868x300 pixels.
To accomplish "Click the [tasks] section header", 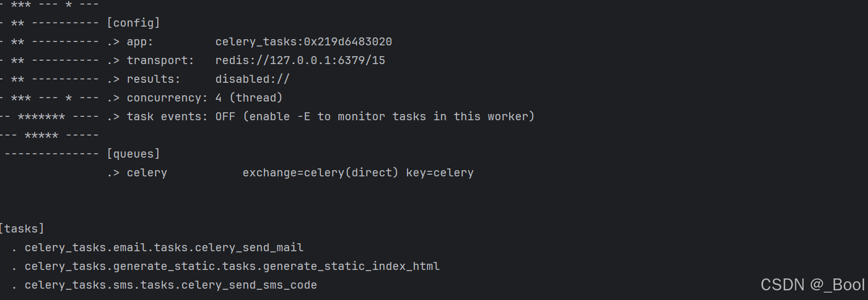I will tap(22, 229).
